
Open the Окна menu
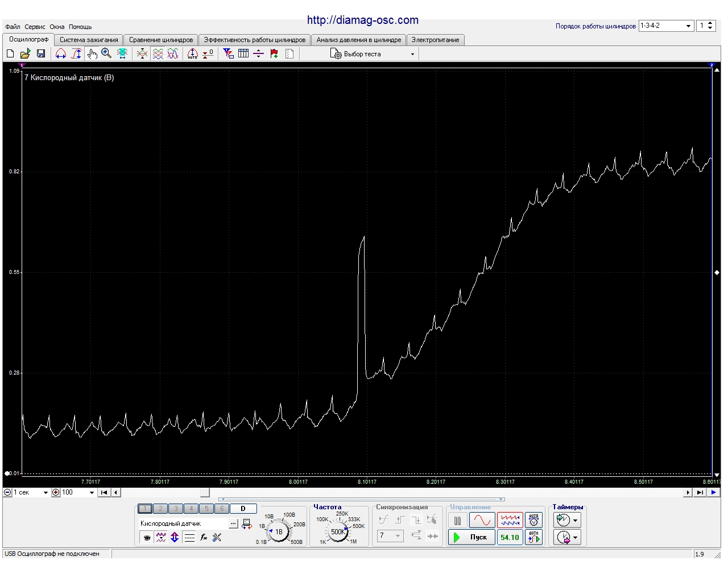coord(57,27)
